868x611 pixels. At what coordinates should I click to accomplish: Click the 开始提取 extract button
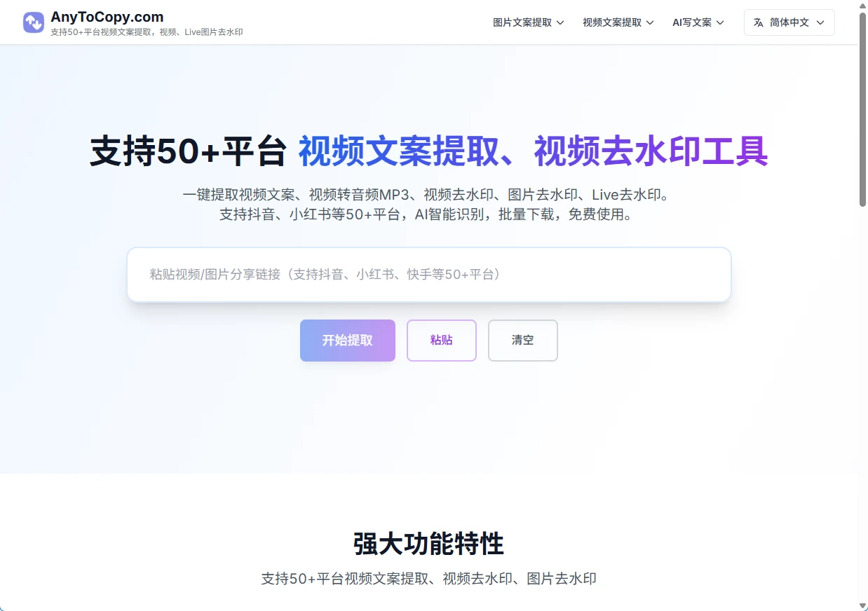coord(347,341)
